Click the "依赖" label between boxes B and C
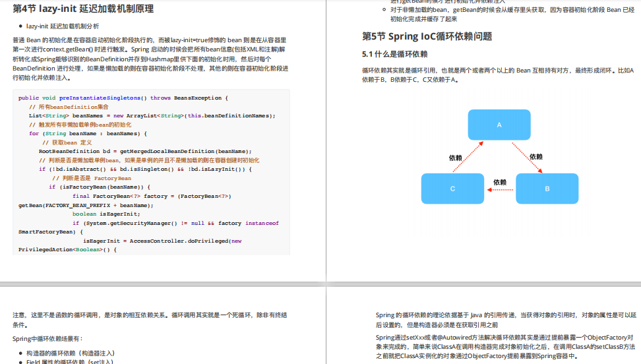 click(500, 183)
